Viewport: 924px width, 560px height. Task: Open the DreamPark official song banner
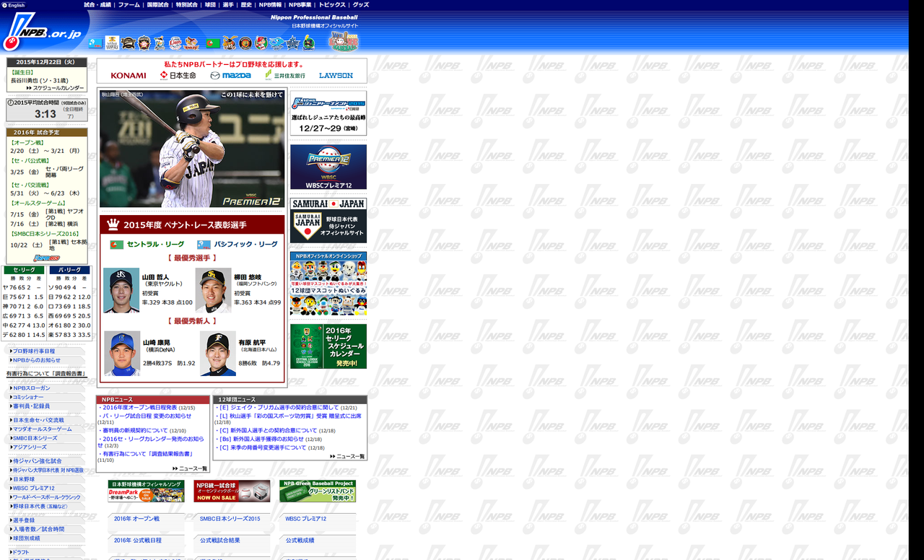pos(146,491)
